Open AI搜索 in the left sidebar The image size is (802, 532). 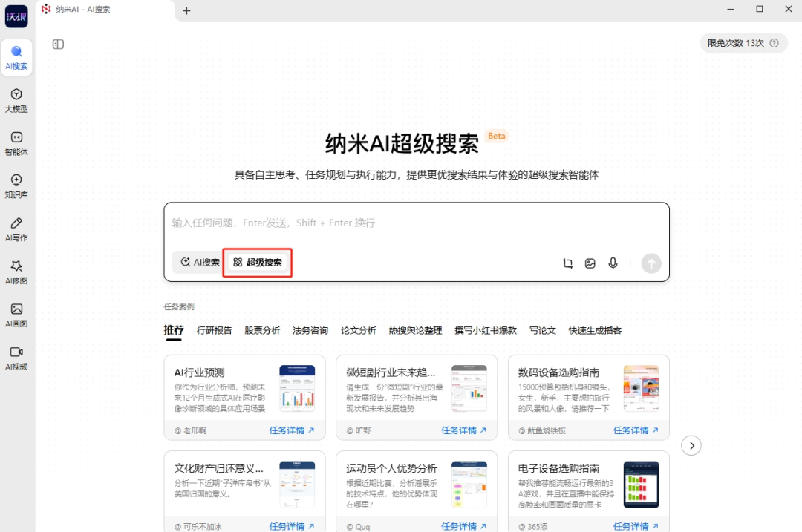click(x=16, y=58)
